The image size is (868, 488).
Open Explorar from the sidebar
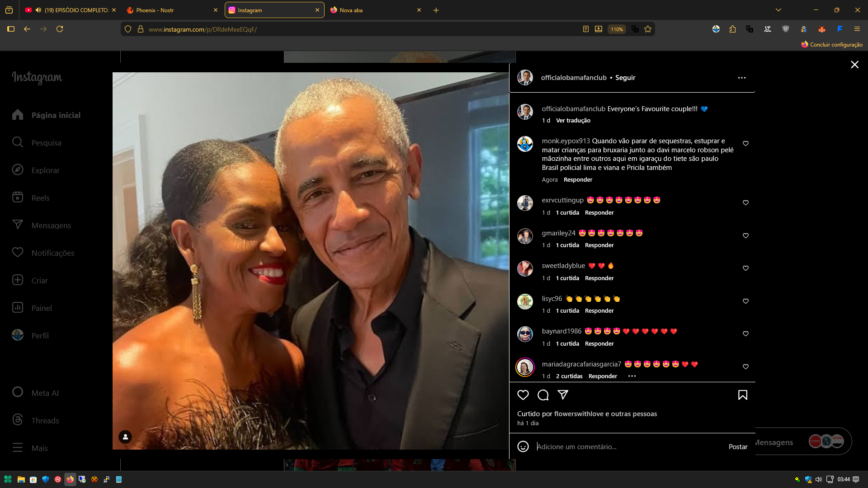45,170
